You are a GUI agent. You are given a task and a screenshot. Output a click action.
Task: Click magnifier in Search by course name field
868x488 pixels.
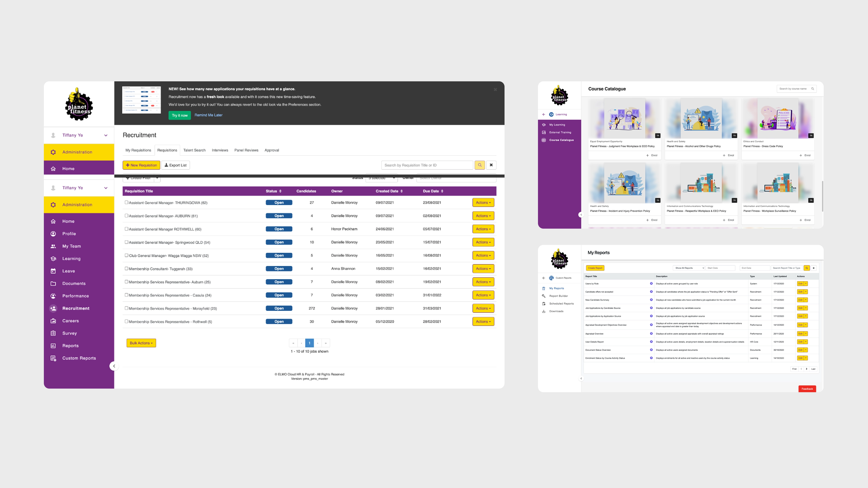812,89
